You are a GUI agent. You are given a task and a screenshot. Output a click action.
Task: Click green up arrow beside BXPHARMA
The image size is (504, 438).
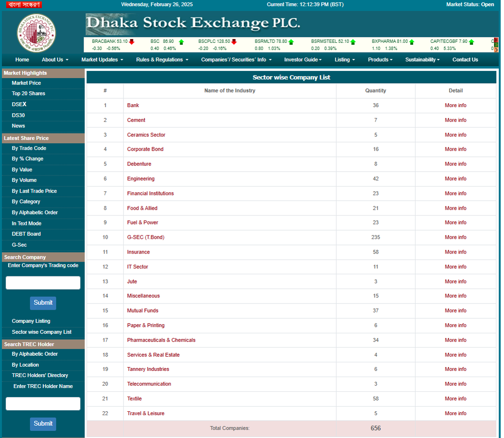412,42
